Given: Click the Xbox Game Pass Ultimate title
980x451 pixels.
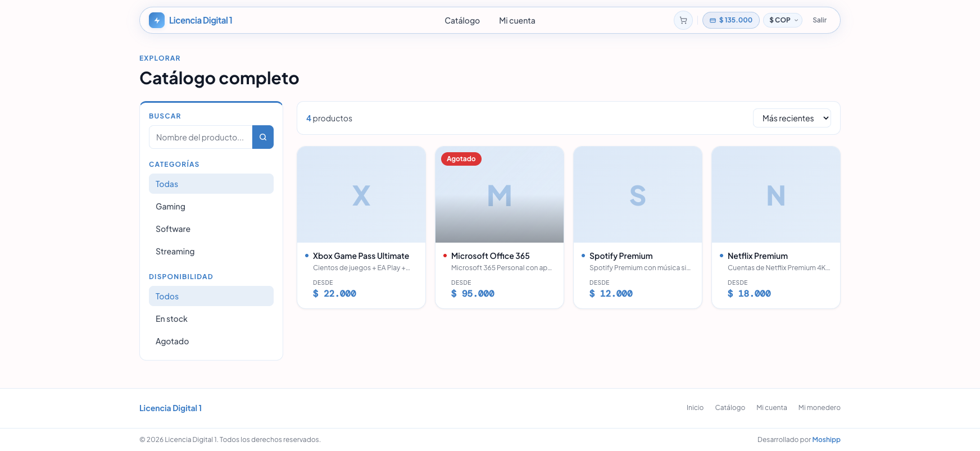Looking at the screenshot, I should (361, 256).
